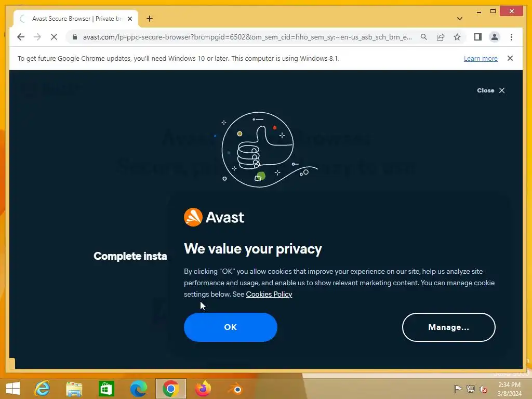532x399 pixels.
Task: Open the Cookies Policy link
Action: pos(269,294)
